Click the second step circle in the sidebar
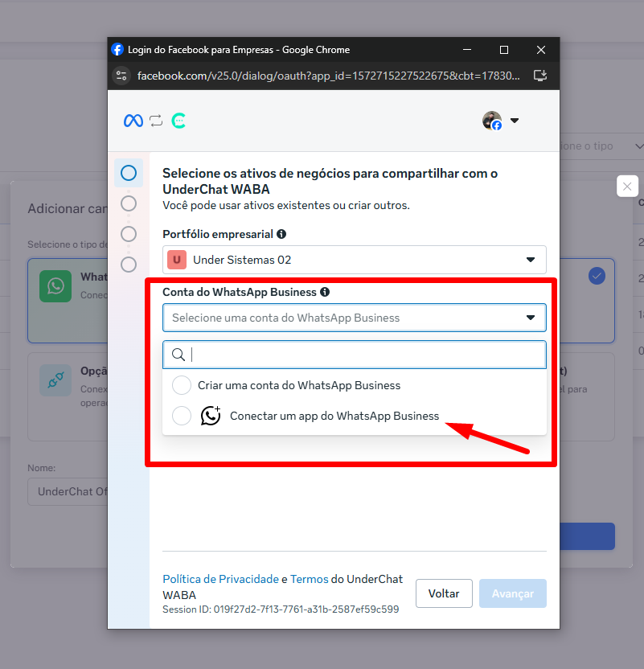The height and width of the screenshot is (669, 644). point(129,203)
